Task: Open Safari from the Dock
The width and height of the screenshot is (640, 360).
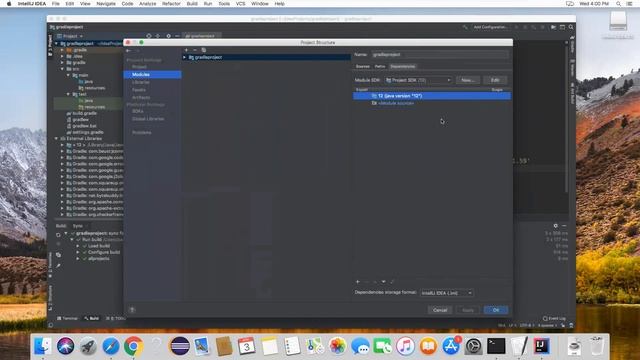Action: 111,346
